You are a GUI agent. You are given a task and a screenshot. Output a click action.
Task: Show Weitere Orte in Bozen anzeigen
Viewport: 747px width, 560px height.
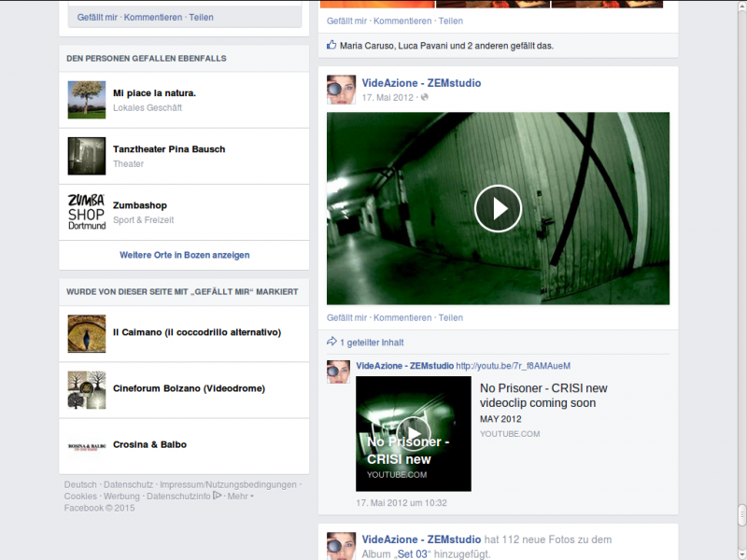(x=184, y=255)
